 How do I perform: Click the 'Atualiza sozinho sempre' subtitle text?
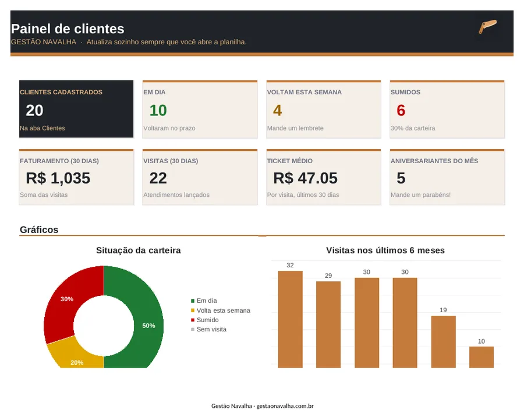[x=167, y=42]
